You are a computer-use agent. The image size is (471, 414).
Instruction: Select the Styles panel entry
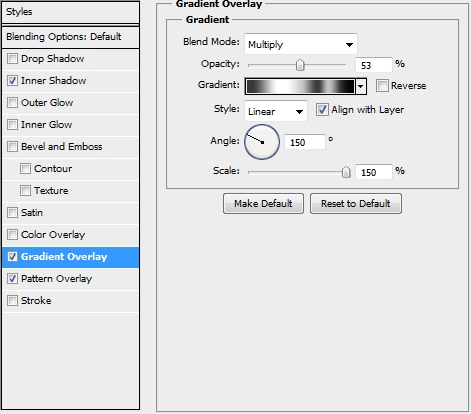pyautogui.click(x=70, y=12)
